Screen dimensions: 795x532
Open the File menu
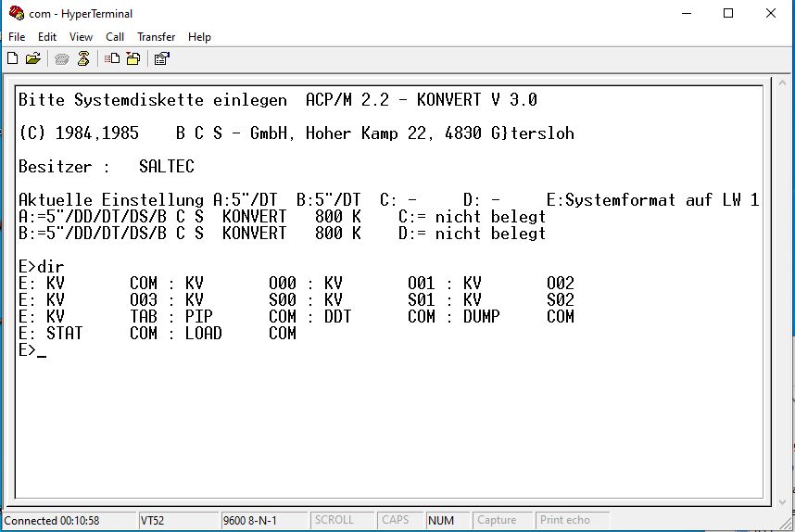[17, 37]
